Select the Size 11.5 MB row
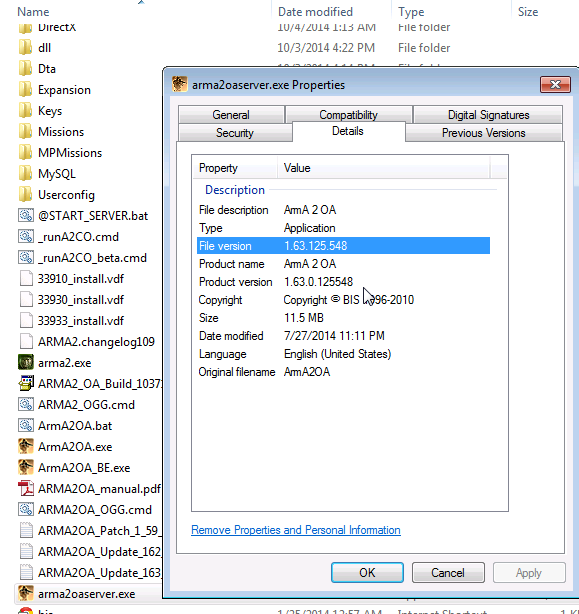Image resolution: width=579 pixels, height=614 pixels. [343, 318]
